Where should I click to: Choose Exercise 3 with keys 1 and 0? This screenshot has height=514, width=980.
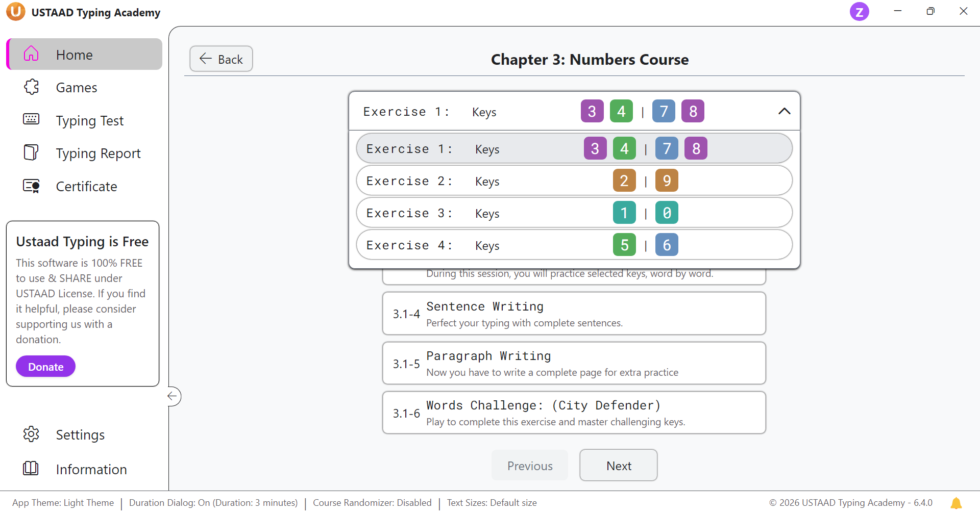pos(574,213)
